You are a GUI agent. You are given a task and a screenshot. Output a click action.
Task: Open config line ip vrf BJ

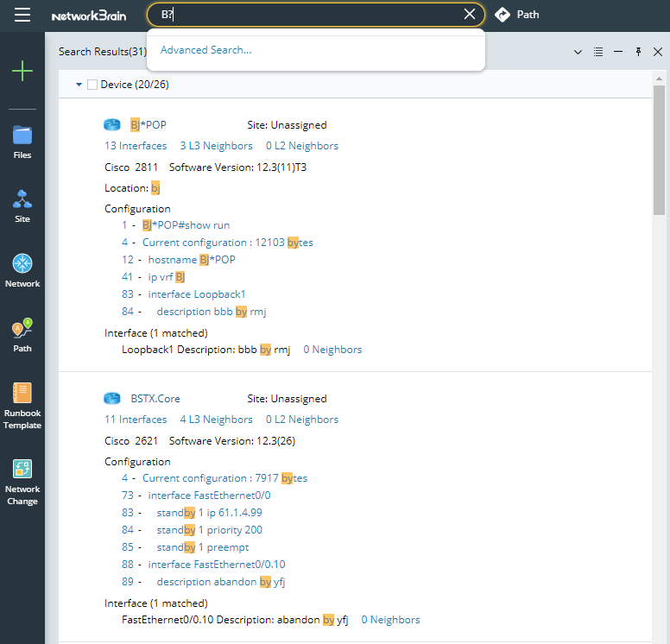coord(167,277)
